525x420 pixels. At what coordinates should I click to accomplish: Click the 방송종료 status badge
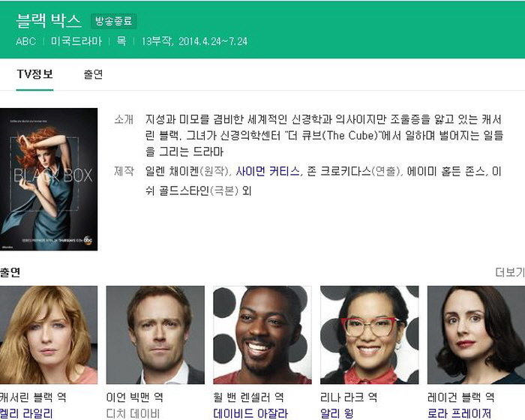(x=114, y=21)
